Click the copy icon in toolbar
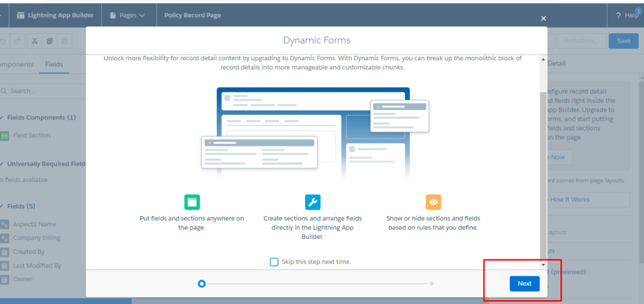This screenshot has width=644, height=304. (50, 41)
